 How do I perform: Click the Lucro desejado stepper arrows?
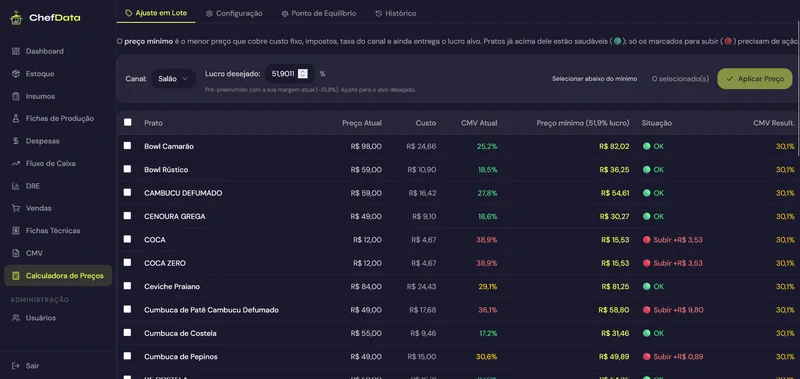(303, 74)
